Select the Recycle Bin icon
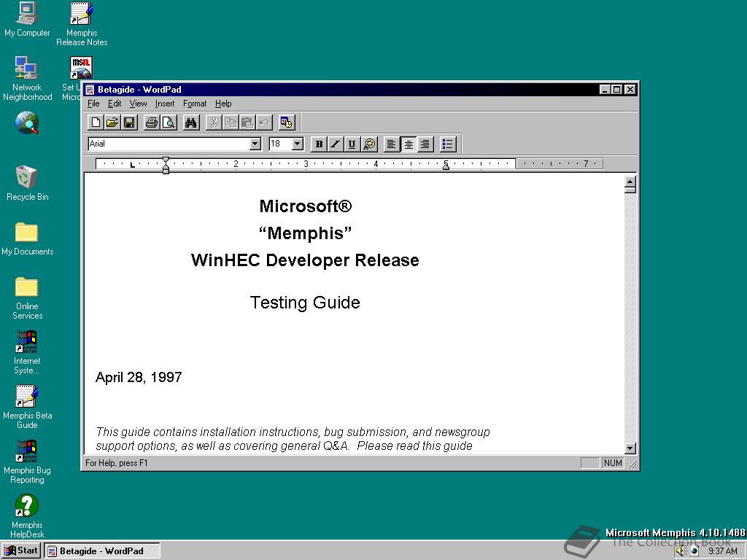The image size is (747, 560). pos(27,183)
